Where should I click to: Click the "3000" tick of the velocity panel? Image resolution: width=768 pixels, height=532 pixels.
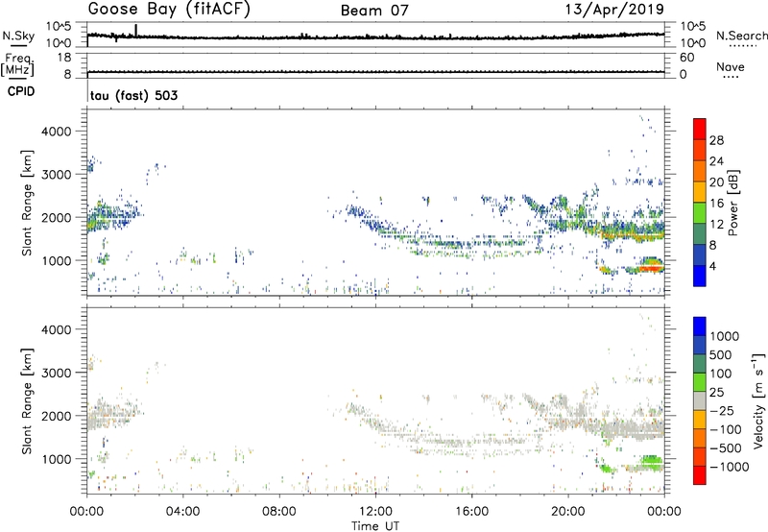click(x=57, y=373)
